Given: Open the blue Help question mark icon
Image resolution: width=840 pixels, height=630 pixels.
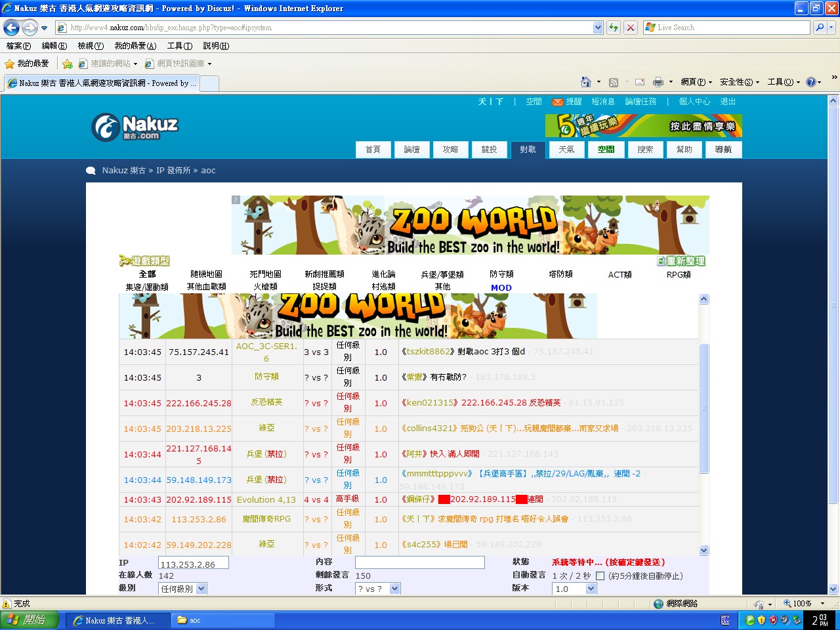Looking at the screenshot, I should click(811, 82).
